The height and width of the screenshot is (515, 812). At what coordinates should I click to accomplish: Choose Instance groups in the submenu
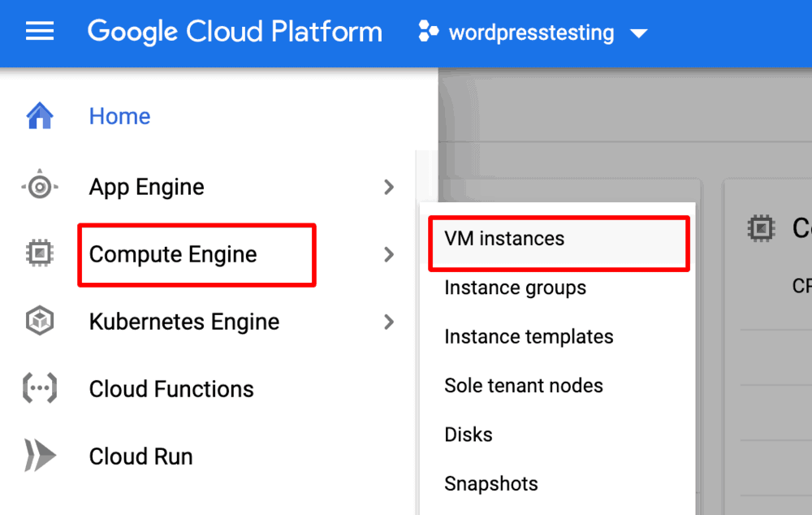(515, 288)
